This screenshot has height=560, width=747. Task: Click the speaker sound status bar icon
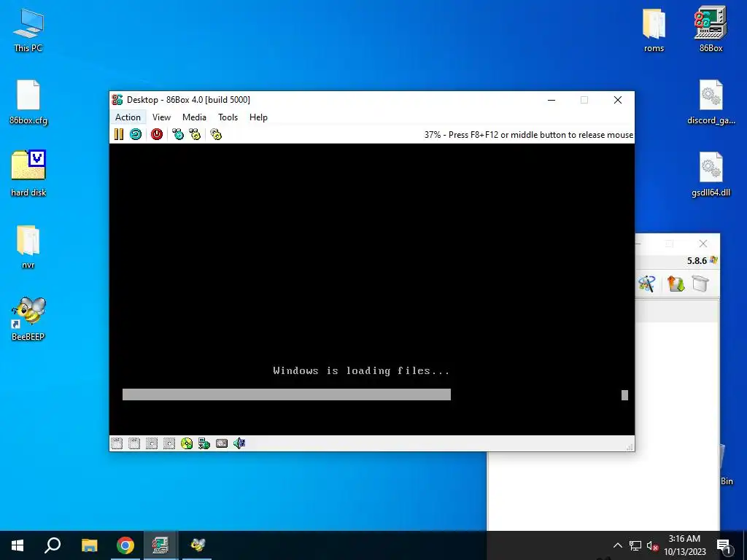pos(239,443)
